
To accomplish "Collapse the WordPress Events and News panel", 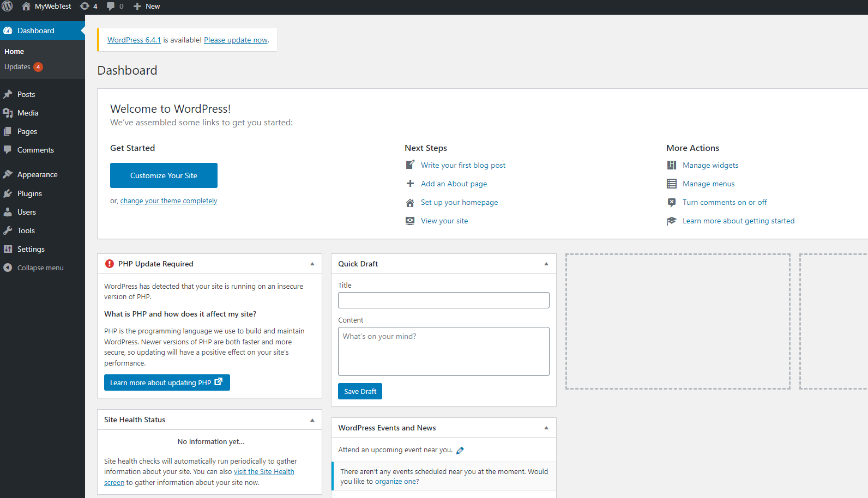I will pyautogui.click(x=546, y=428).
